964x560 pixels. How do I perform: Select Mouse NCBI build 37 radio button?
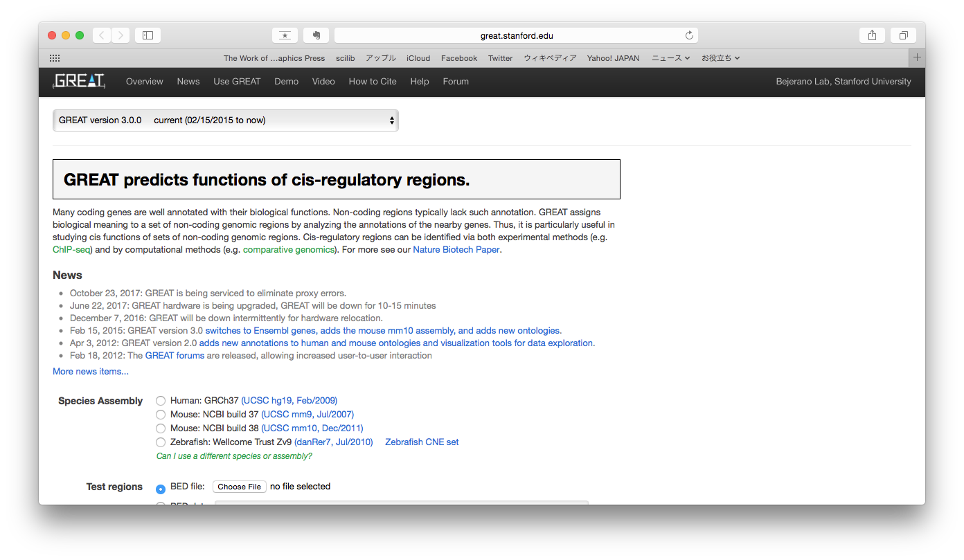tap(161, 415)
